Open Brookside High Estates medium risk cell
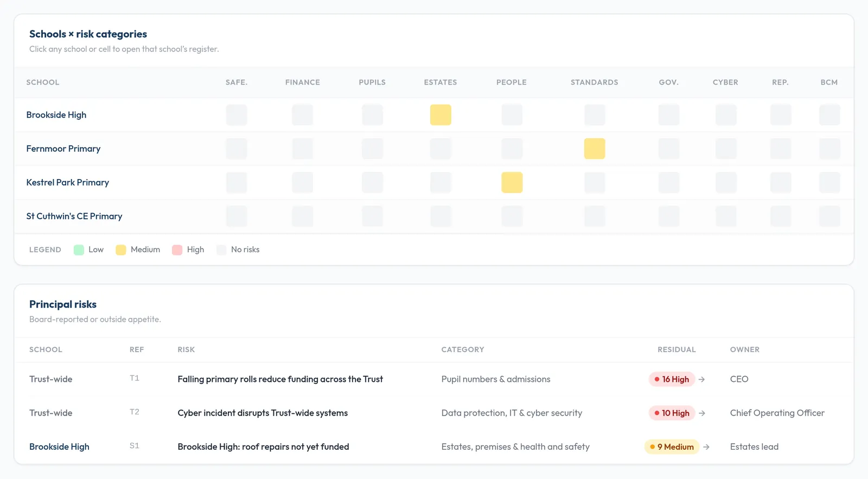868x479 pixels. 441,115
